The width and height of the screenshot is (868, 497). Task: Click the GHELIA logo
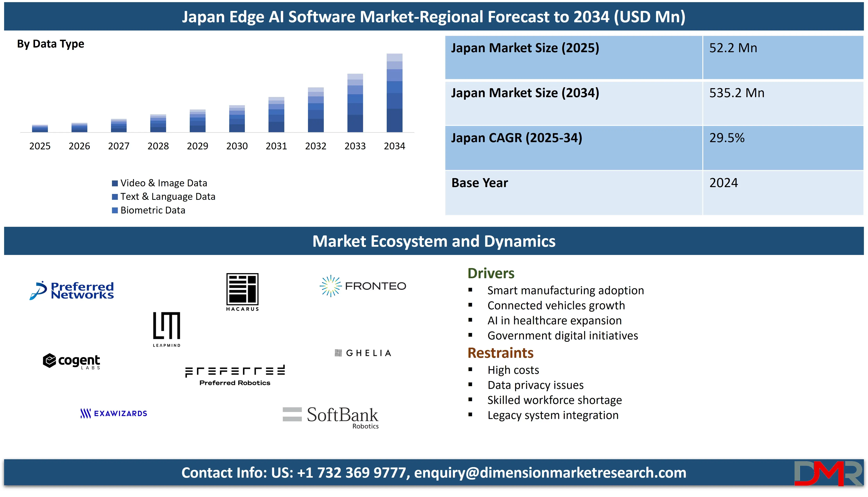[x=363, y=353]
